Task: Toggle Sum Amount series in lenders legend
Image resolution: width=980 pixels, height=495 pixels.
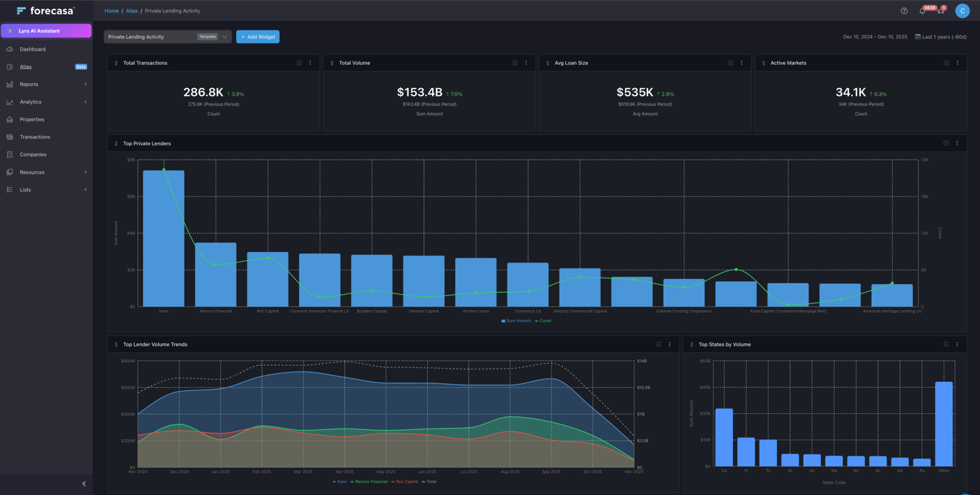Action: (516, 321)
